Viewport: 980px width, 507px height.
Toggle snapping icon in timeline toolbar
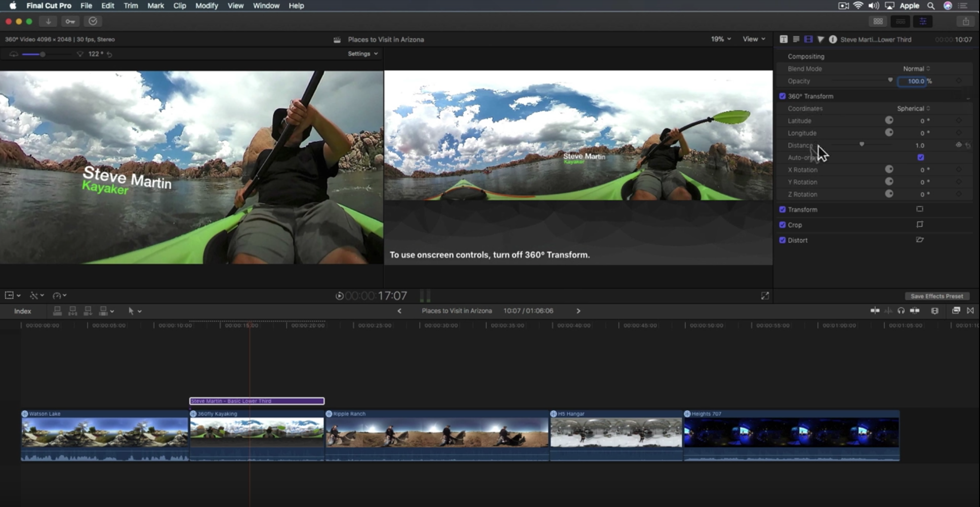(x=915, y=310)
